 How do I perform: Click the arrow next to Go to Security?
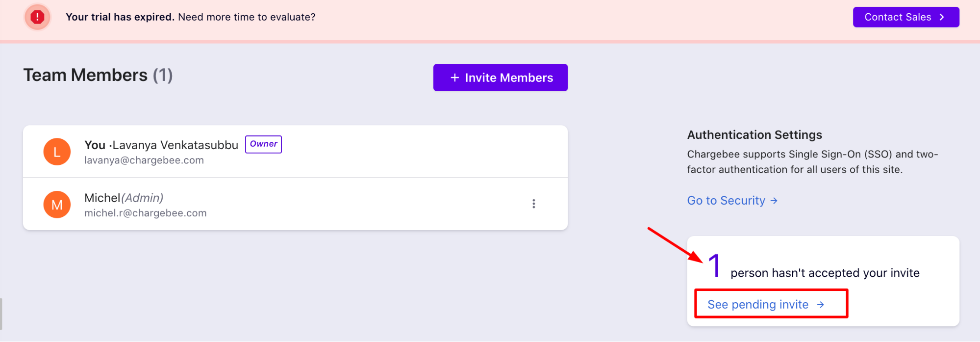(774, 201)
